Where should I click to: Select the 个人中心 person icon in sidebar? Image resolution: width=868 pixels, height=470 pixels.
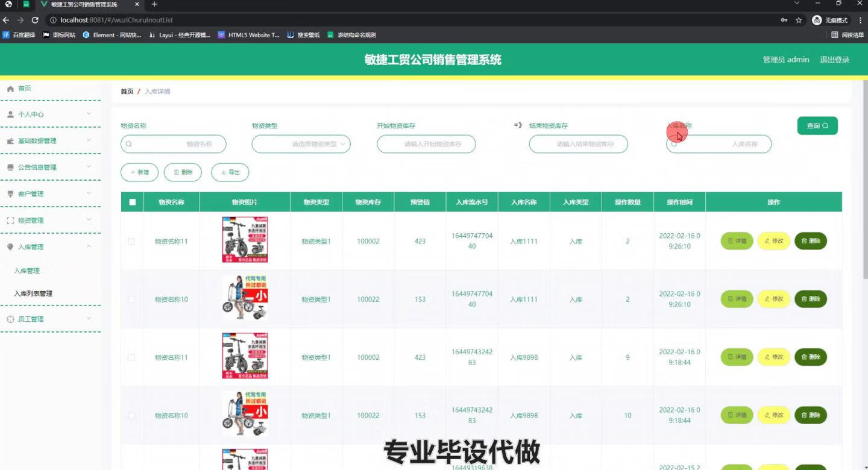point(10,114)
